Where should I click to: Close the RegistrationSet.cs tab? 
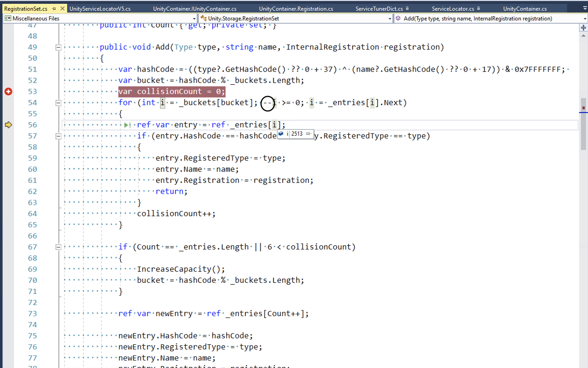(62, 9)
